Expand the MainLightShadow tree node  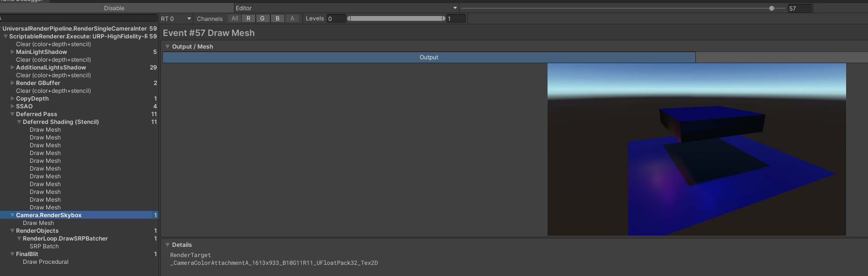(13, 52)
